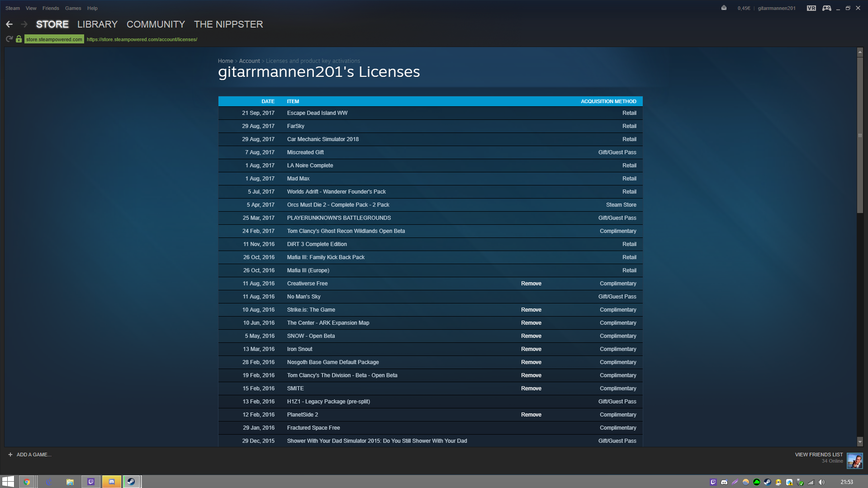Remove the SNOW - Open Beta license
The image size is (868, 488).
pyautogui.click(x=531, y=336)
